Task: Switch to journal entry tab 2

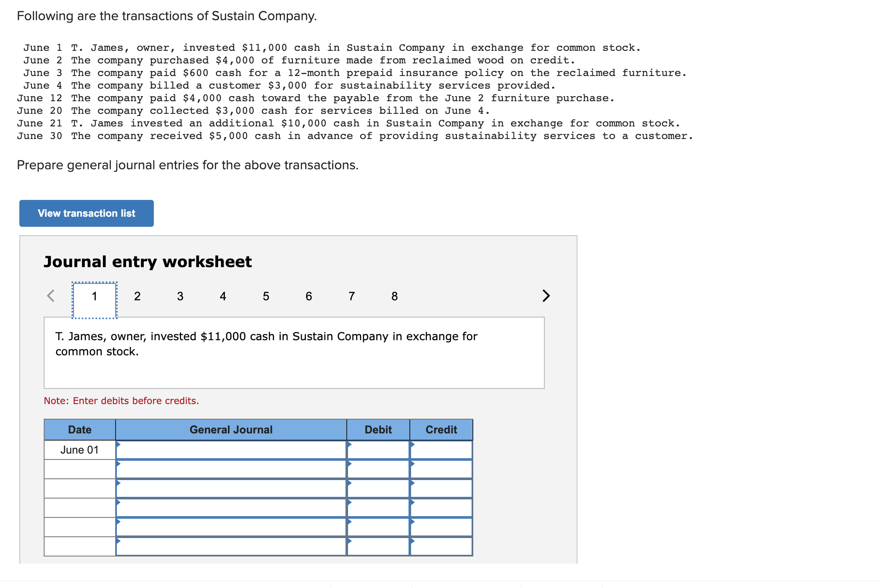Action: pos(137,297)
